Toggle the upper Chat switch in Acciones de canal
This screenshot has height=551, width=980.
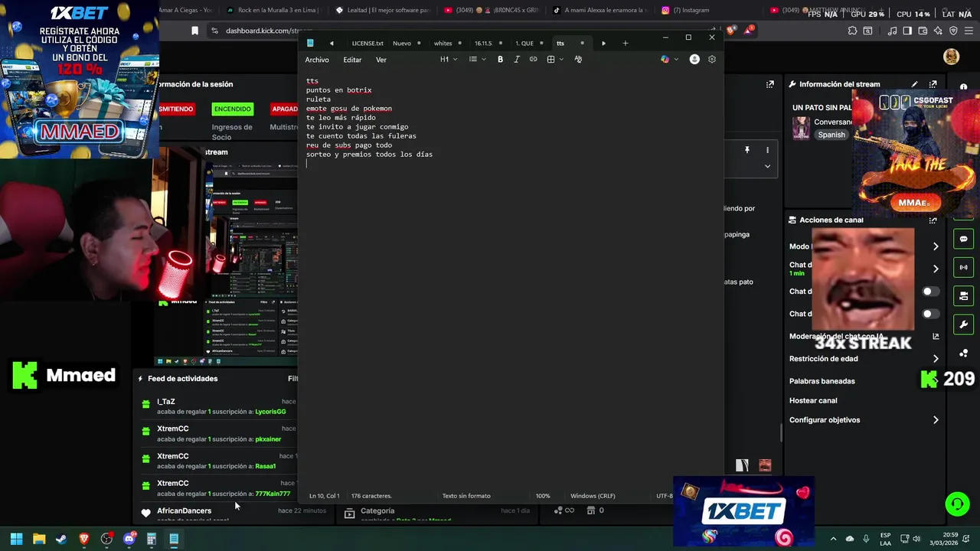pos(930,292)
